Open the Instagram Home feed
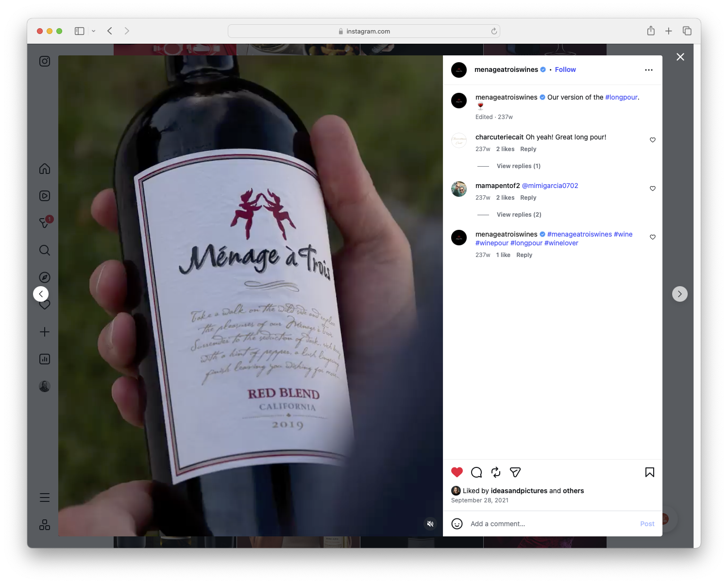The width and height of the screenshot is (728, 584). [44, 169]
